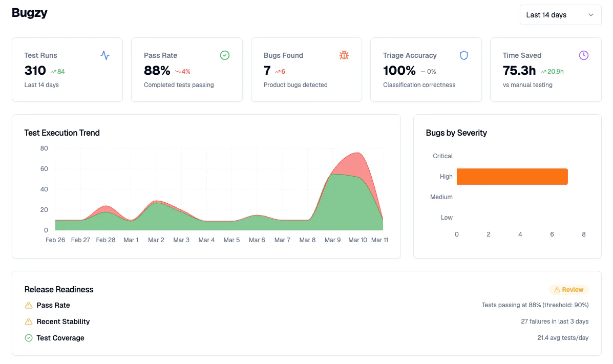Click the Review badge in Release Readiness
The image size is (613, 364).
pos(568,289)
